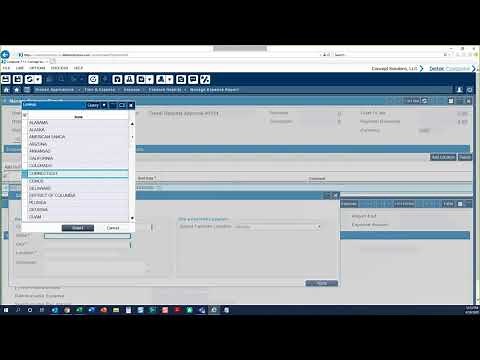The image size is (480, 360).
Task: Click the toolbar icon right of person dropdown
Action: (x=181, y=79)
